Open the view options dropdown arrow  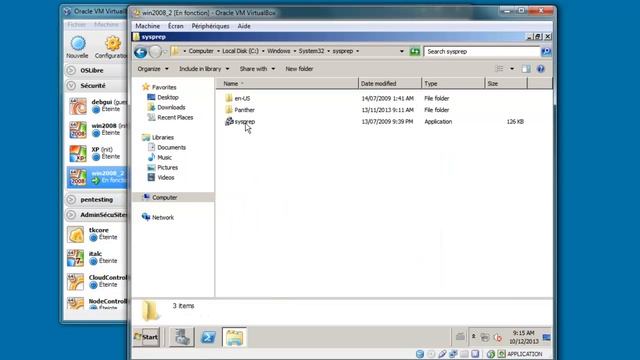tap(512, 69)
